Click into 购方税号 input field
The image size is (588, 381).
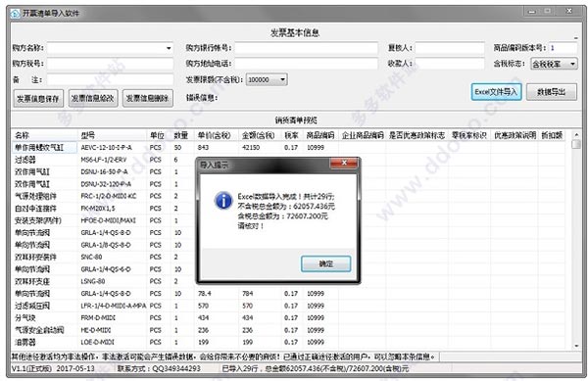[x=110, y=64]
